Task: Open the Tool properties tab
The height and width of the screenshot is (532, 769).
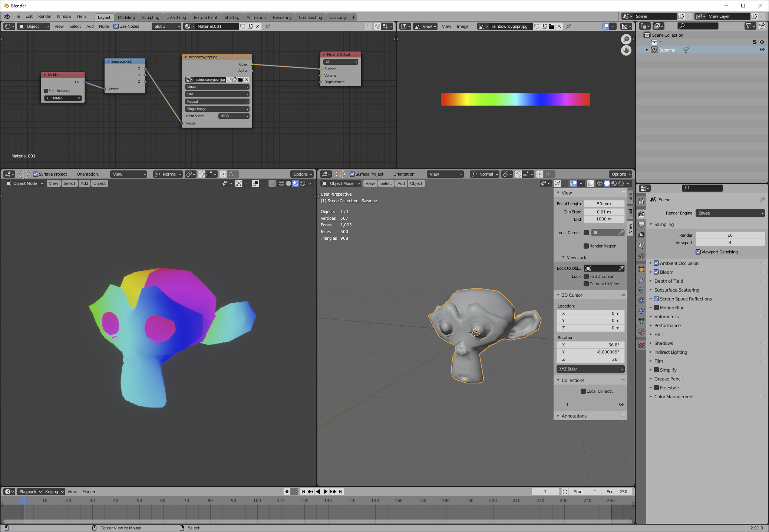Action: coord(641,200)
